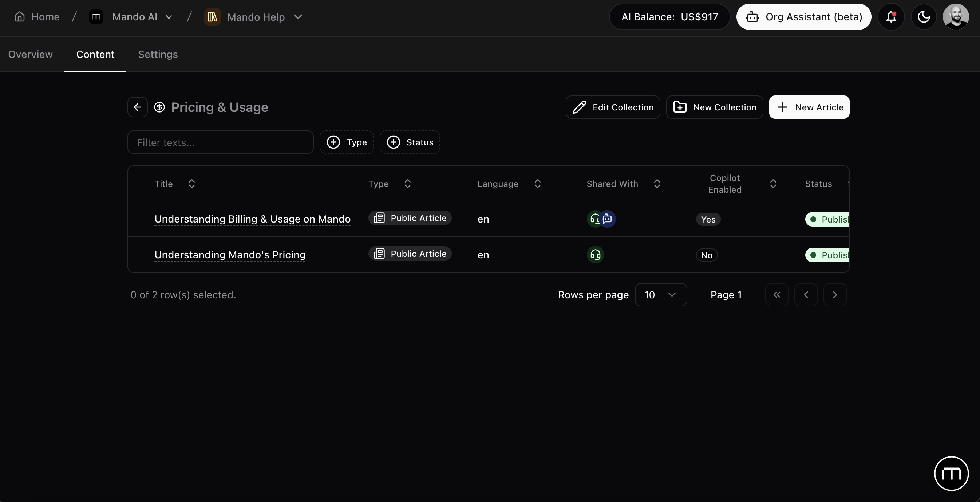Click headset share icon in Pricing row
The width and height of the screenshot is (980, 502).
(595, 255)
